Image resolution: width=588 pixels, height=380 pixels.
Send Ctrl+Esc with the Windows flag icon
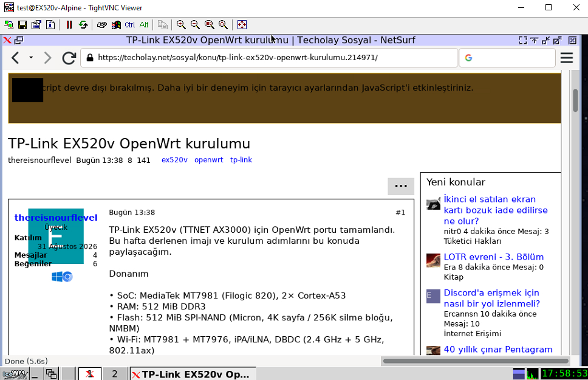116,25
